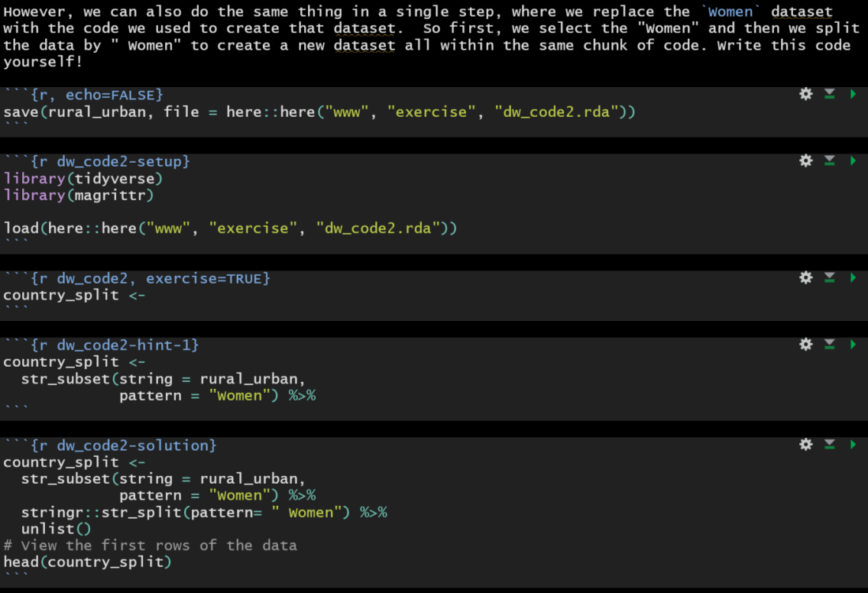Run chunks above the dw_code2-hint-1 chunk
Viewport: 868px width, 593px height.
point(829,345)
